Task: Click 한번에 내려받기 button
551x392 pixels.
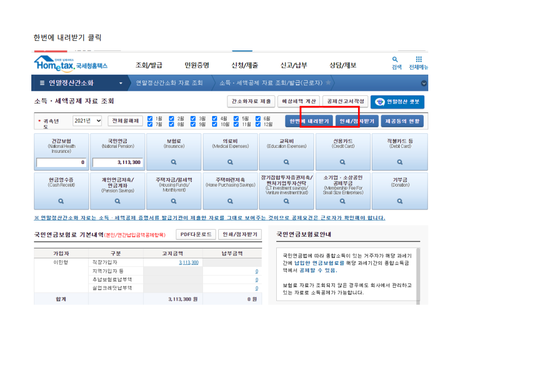Action: (x=309, y=121)
